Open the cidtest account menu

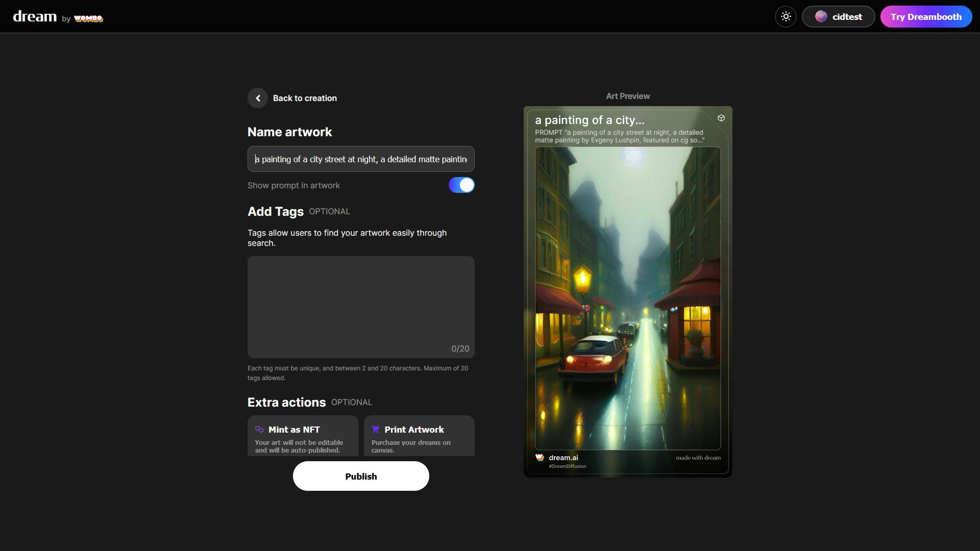tap(847, 17)
